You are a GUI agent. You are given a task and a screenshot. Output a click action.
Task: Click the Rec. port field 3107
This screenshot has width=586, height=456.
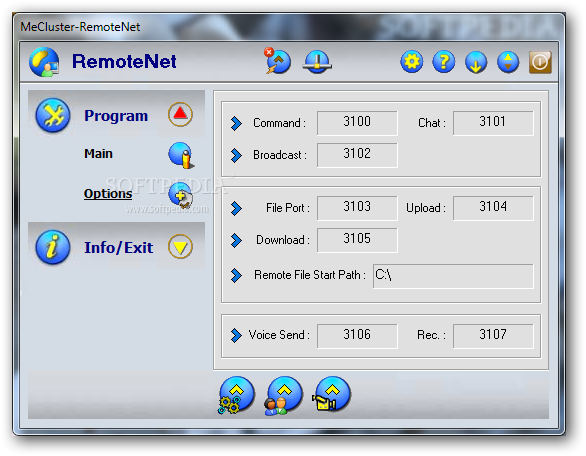coord(493,336)
